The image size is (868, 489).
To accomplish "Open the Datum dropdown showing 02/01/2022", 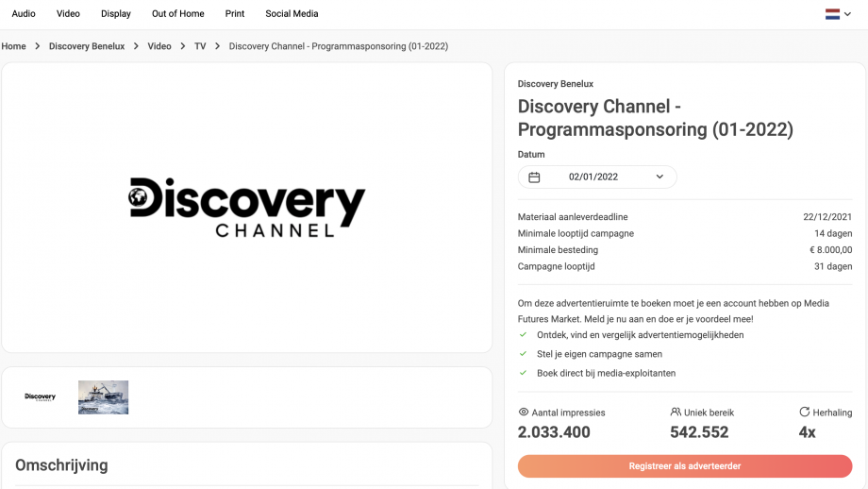I will [597, 177].
